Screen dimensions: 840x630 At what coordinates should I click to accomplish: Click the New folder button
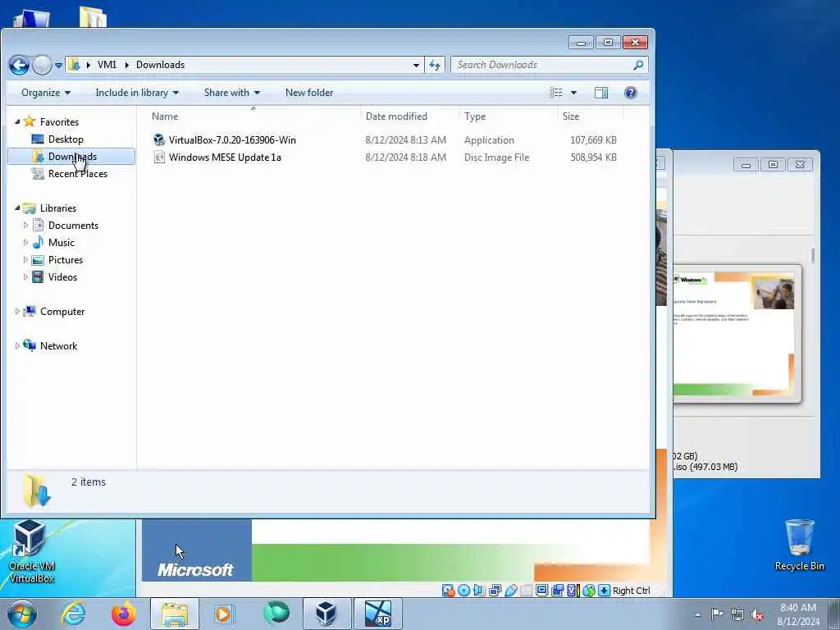pyautogui.click(x=309, y=93)
